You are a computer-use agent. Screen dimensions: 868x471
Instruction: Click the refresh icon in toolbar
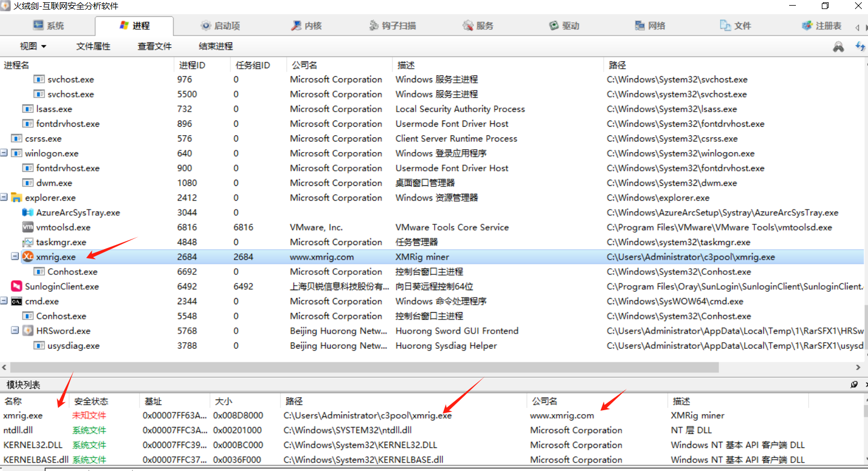pos(860,47)
